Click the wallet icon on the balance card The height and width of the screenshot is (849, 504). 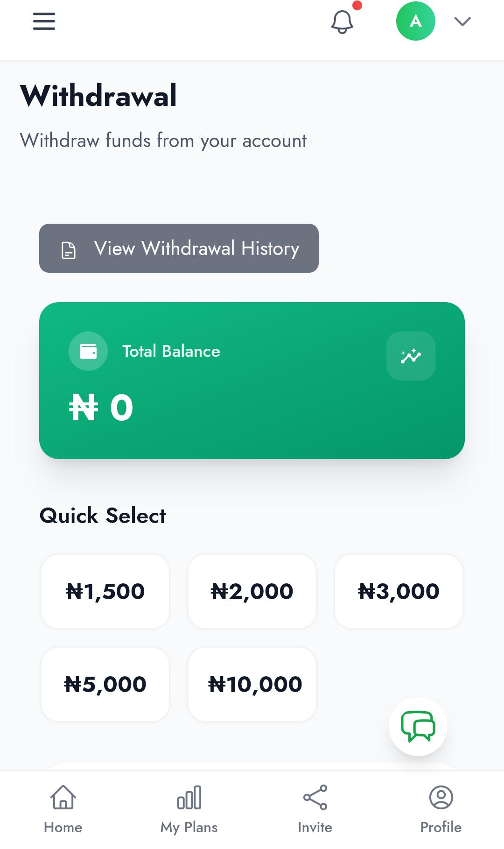point(88,351)
